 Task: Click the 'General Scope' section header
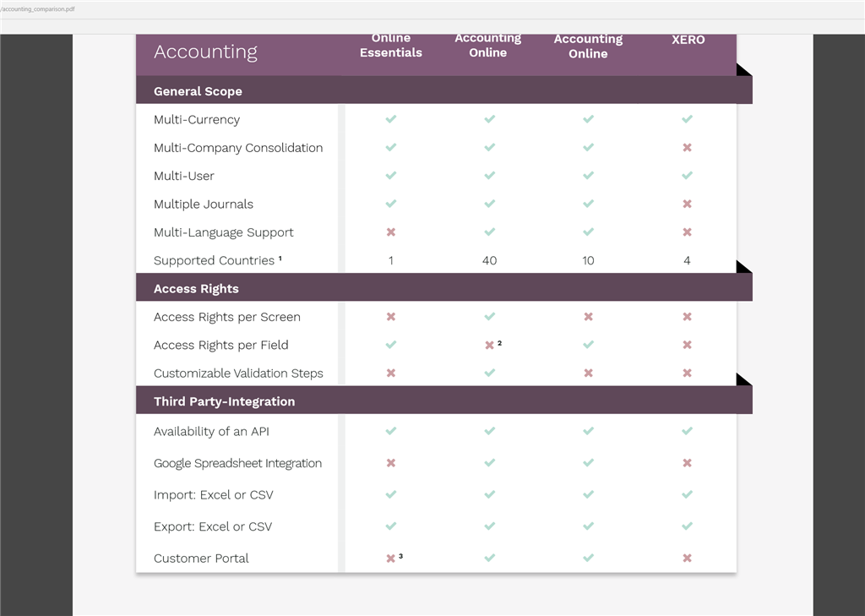tap(198, 91)
